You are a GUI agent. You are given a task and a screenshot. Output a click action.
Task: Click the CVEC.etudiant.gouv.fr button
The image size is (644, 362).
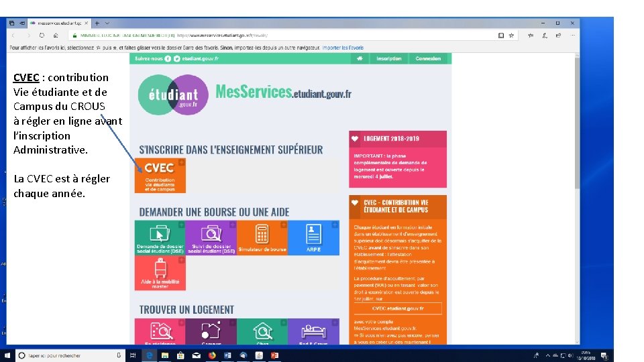point(398,308)
